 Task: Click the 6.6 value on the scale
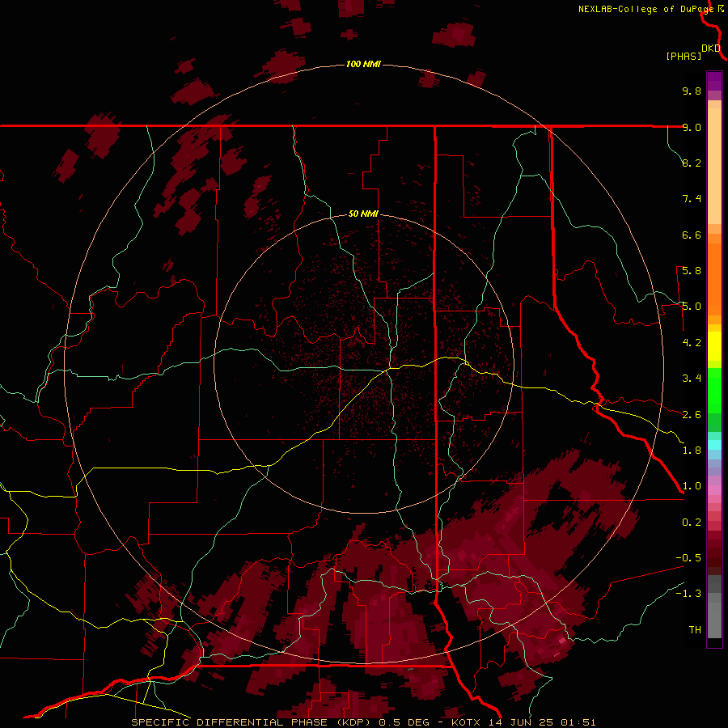[x=692, y=235]
